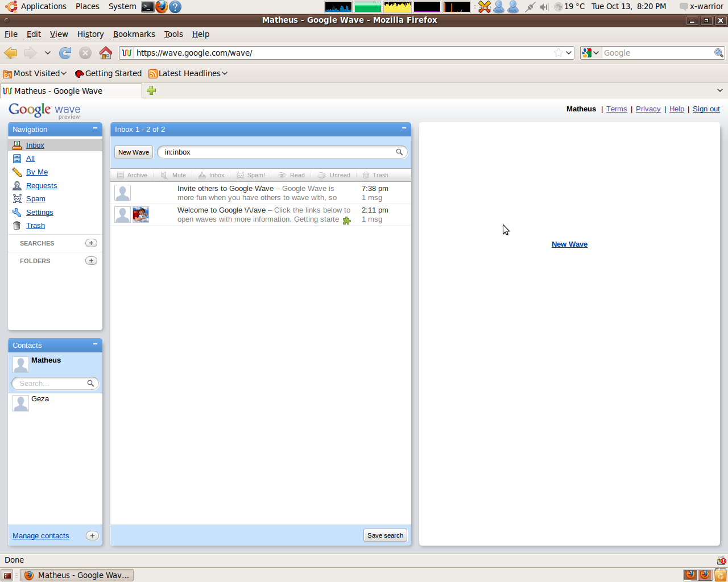Minimize the Contacts panel

coord(95,344)
